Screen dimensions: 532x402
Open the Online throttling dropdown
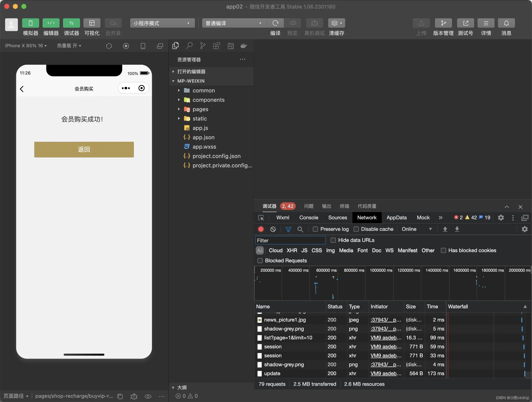pyautogui.click(x=416, y=229)
